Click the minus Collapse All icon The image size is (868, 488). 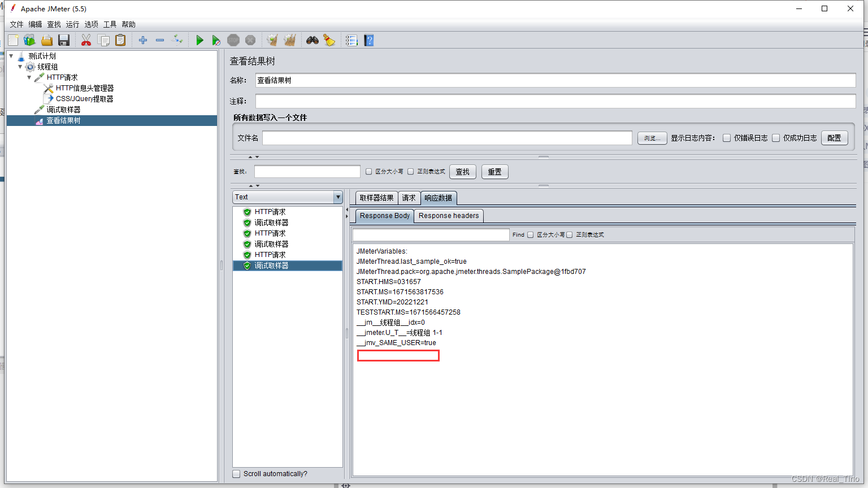pos(160,40)
